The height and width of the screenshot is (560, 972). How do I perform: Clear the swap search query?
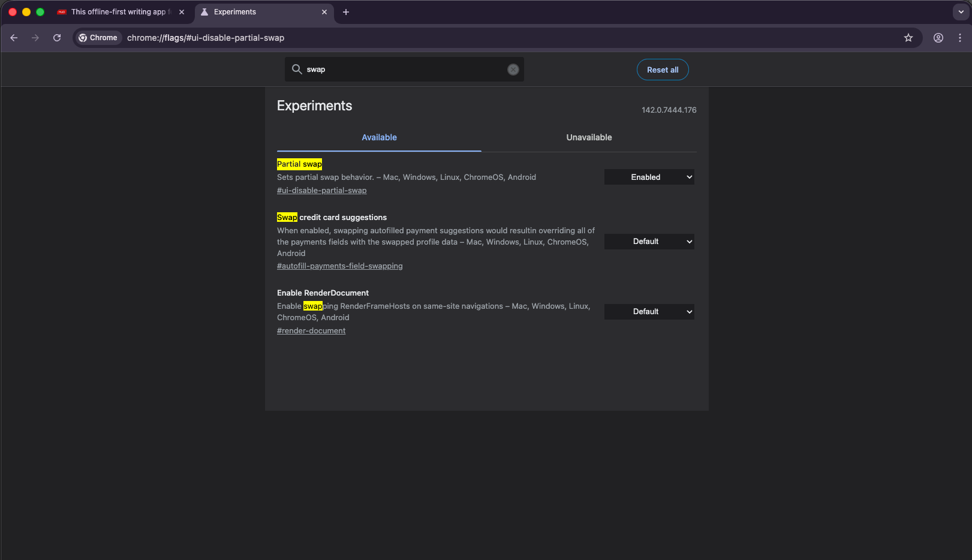pyautogui.click(x=513, y=70)
